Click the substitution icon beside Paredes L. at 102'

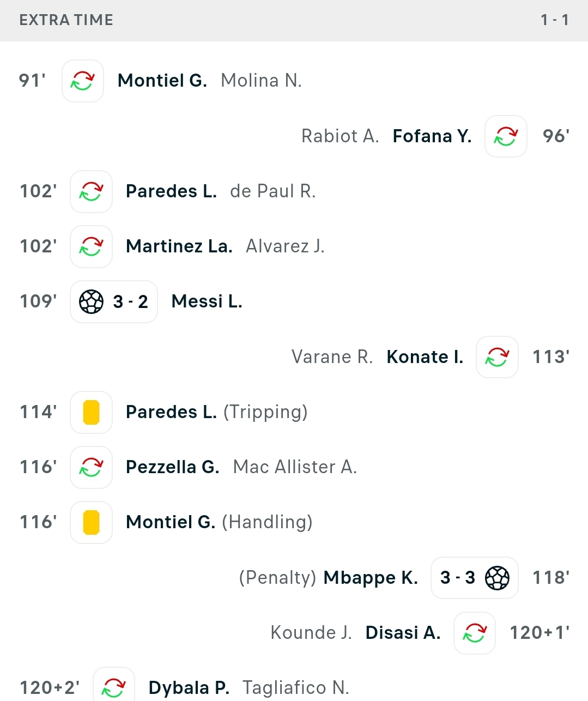tap(91, 191)
